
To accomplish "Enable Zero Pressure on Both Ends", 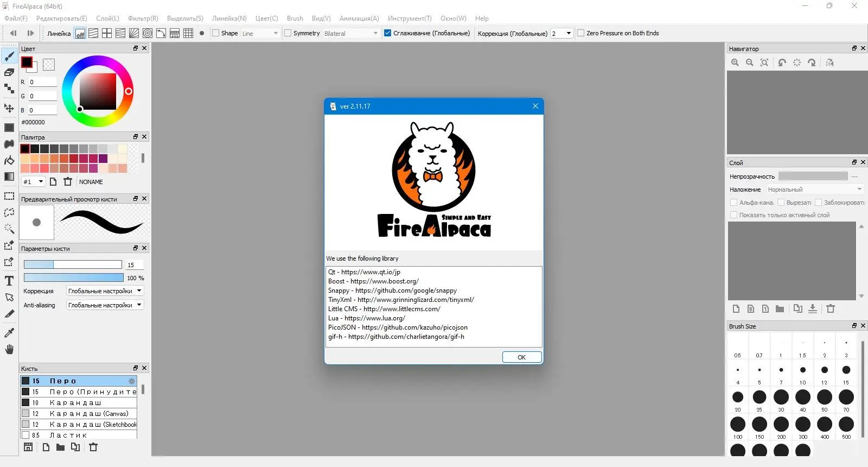I will click(580, 33).
